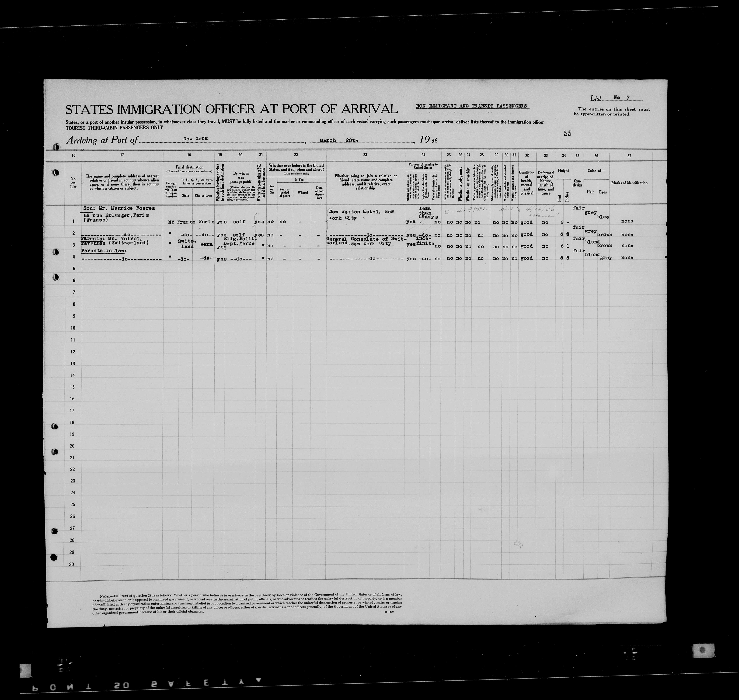Click the "Com-plexion" column header
This screenshot has width=739, height=700.
pyautogui.click(x=577, y=183)
